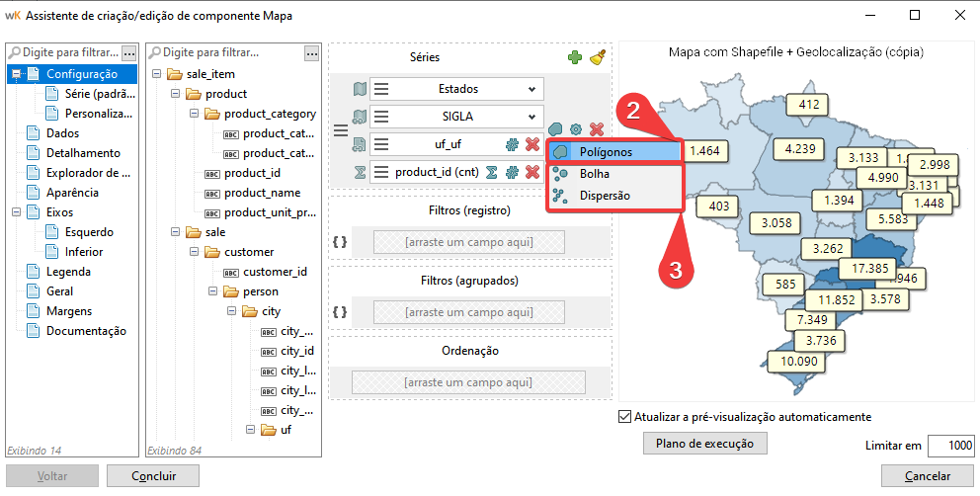The width and height of the screenshot is (980, 496).
Task: Add a new series with green plus
Action: [x=575, y=58]
